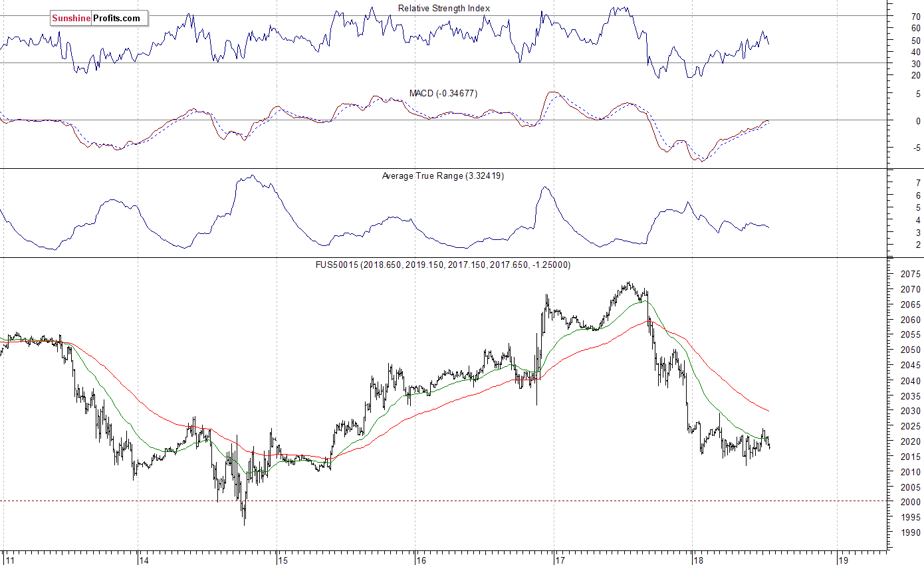Click date label 14 on time axis
Screen dimensions: 924x565
click(145, 560)
